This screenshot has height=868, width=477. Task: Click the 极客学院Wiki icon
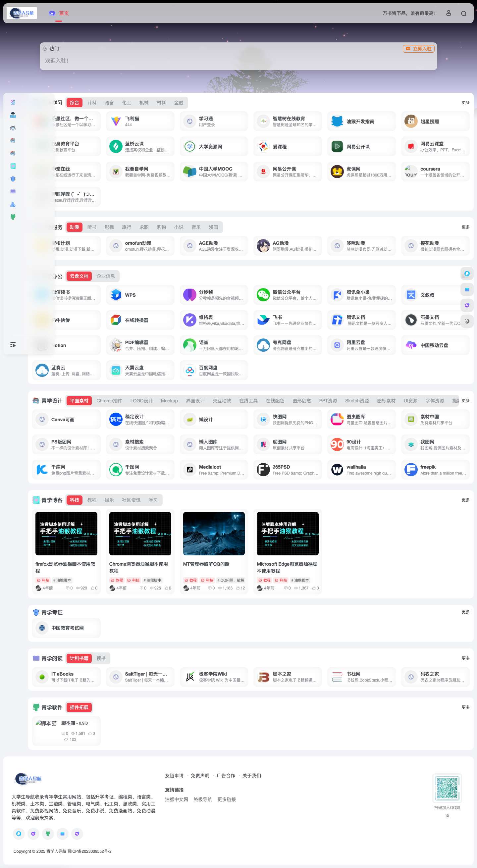pyautogui.click(x=189, y=677)
